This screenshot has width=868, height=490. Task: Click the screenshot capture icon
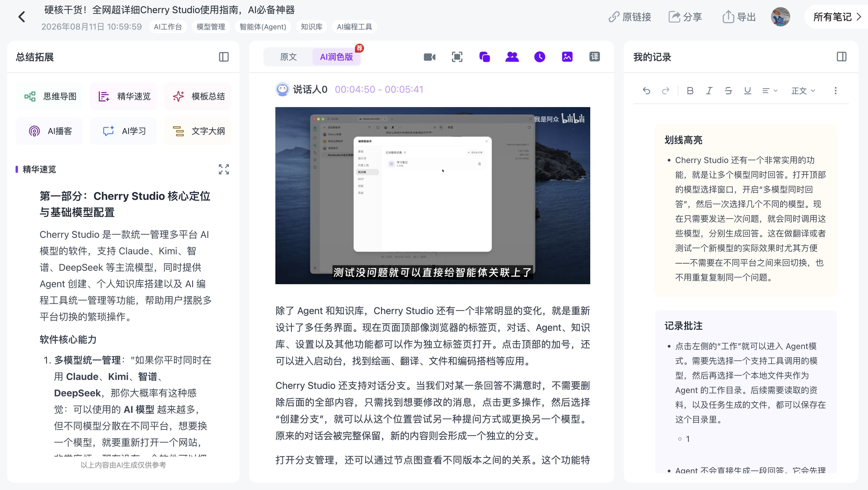coord(457,57)
